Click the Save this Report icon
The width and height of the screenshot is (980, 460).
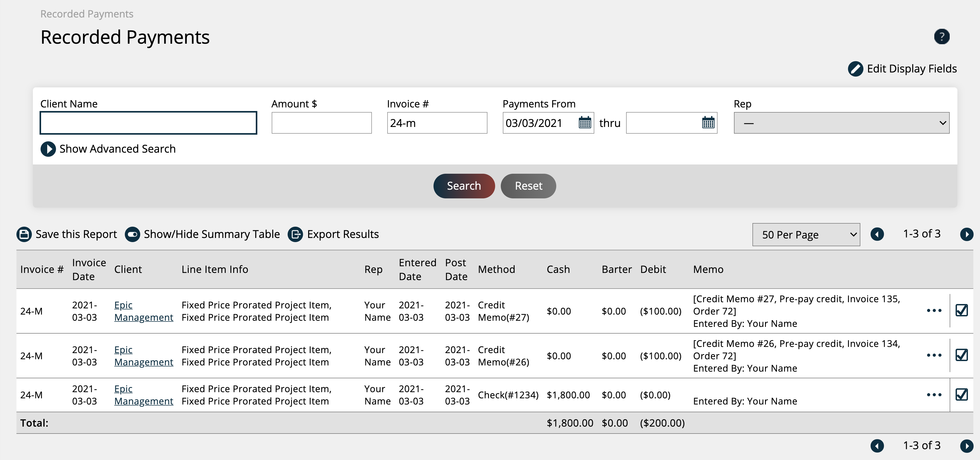click(x=24, y=234)
